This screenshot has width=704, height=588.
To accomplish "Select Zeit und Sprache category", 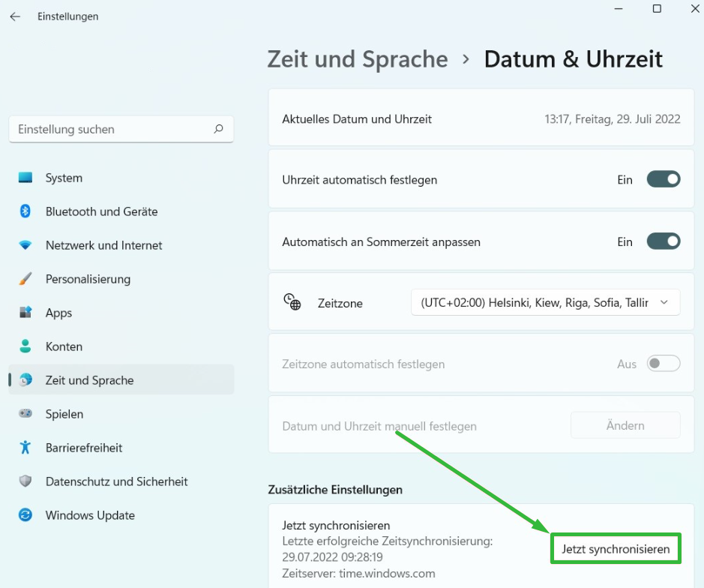I will 121,380.
